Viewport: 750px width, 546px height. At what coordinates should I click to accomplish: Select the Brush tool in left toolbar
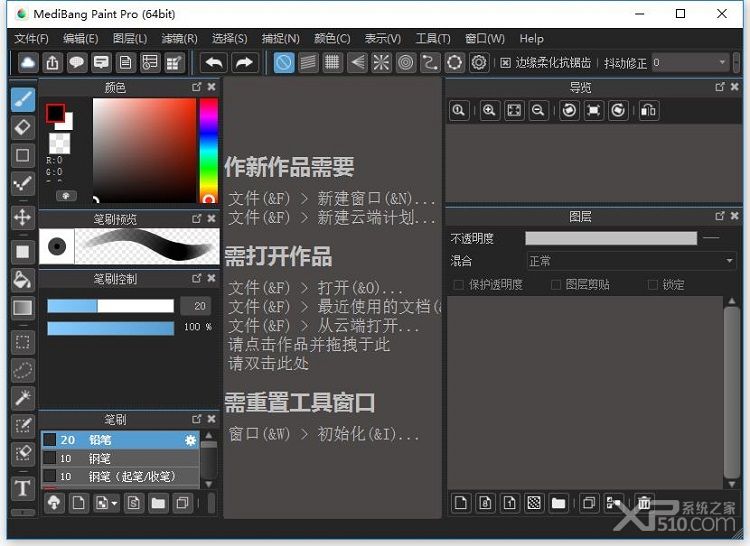pos(23,99)
